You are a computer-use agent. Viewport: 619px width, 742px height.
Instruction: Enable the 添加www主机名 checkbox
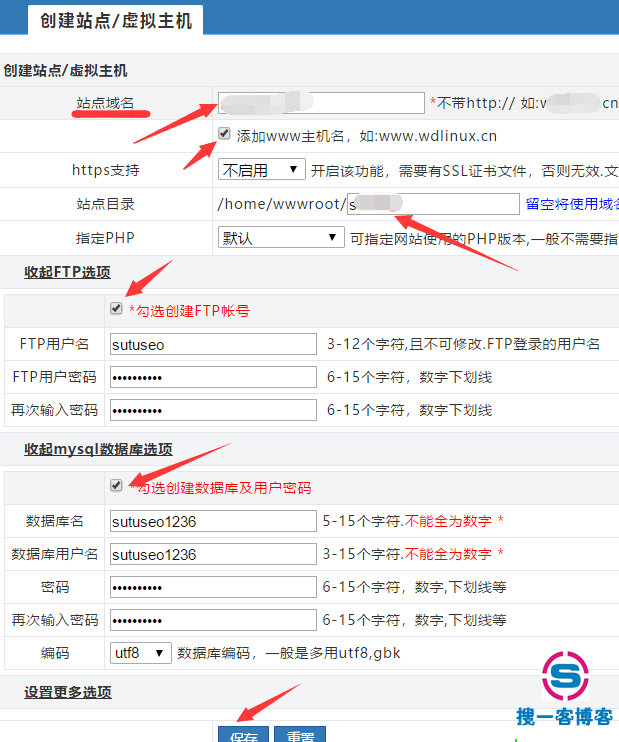[x=224, y=134]
